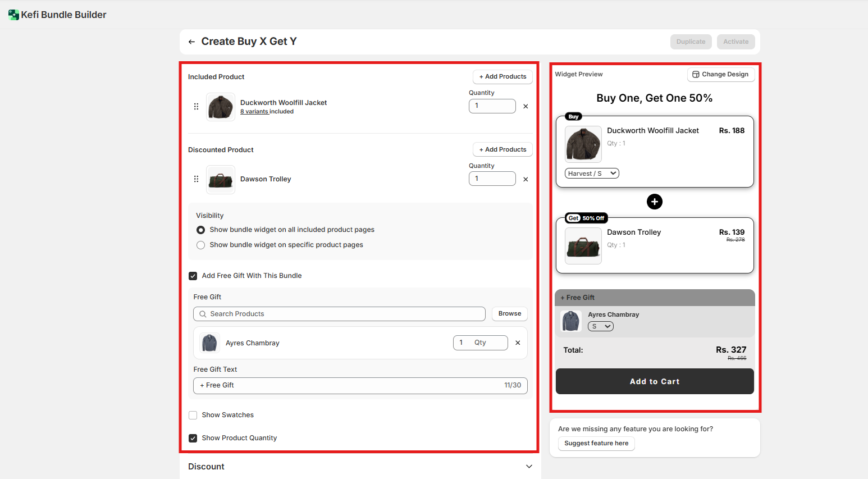Image resolution: width=868 pixels, height=479 pixels.
Task: Click the back arrow beside Create Buy X Get Y
Action: [191, 42]
